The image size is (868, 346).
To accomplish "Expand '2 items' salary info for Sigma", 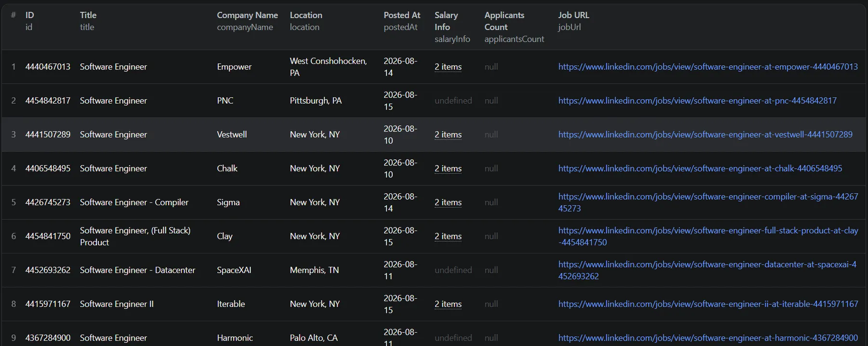I will 448,202.
